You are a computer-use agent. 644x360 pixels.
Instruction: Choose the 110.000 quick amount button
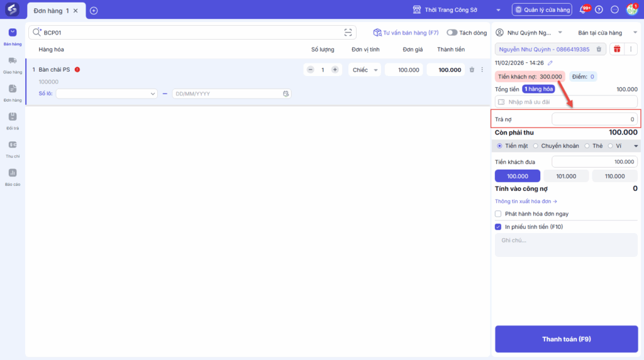coord(614,176)
